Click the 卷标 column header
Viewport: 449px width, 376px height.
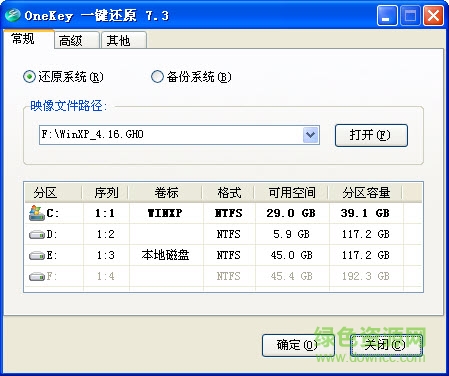(166, 193)
